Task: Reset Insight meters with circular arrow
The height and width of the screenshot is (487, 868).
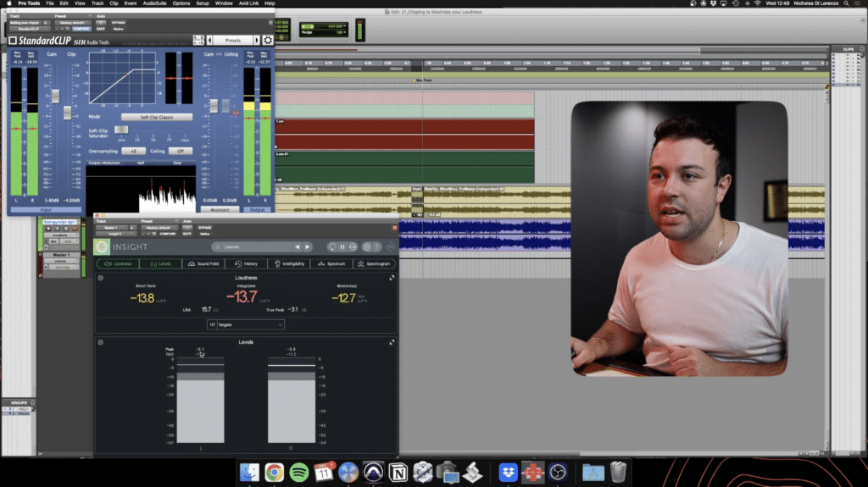Action: coord(331,246)
